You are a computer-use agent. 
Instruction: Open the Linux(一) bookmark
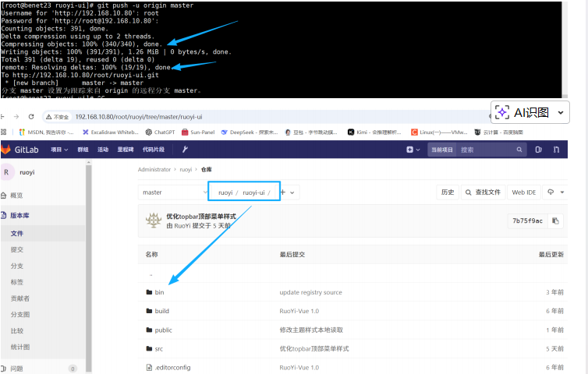tap(439, 132)
